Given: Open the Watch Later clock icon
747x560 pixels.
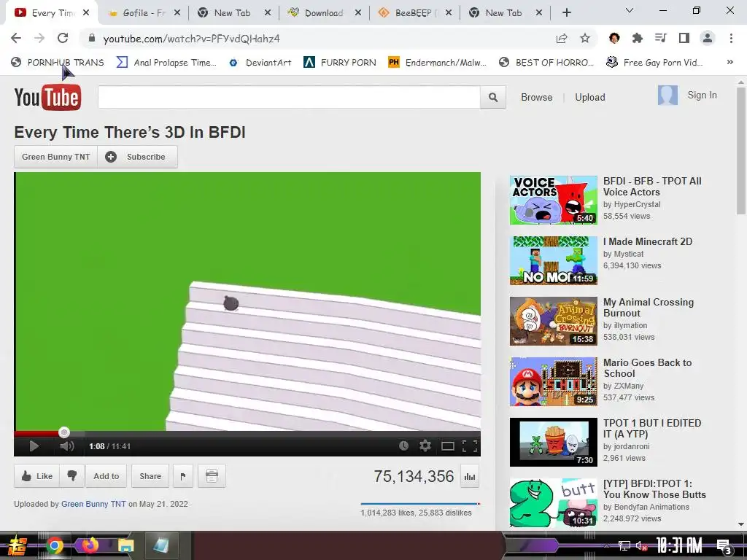Looking at the screenshot, I should 403,446.
